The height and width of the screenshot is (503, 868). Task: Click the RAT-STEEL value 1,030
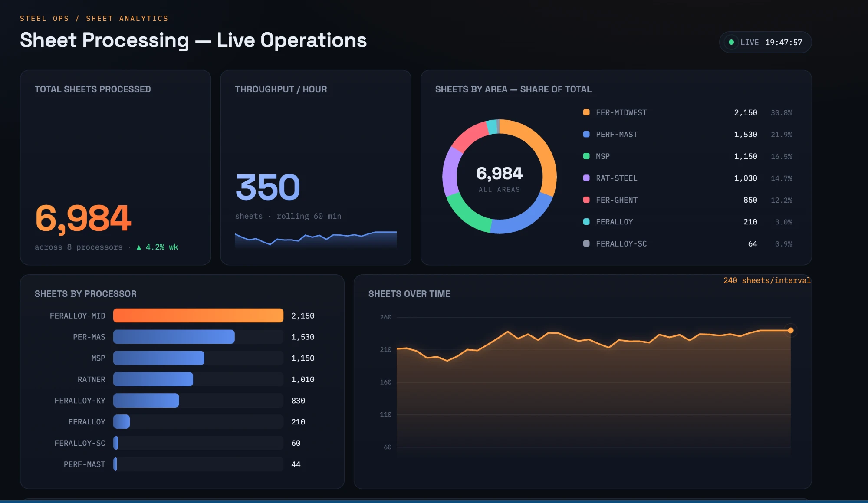coord(746,178)
